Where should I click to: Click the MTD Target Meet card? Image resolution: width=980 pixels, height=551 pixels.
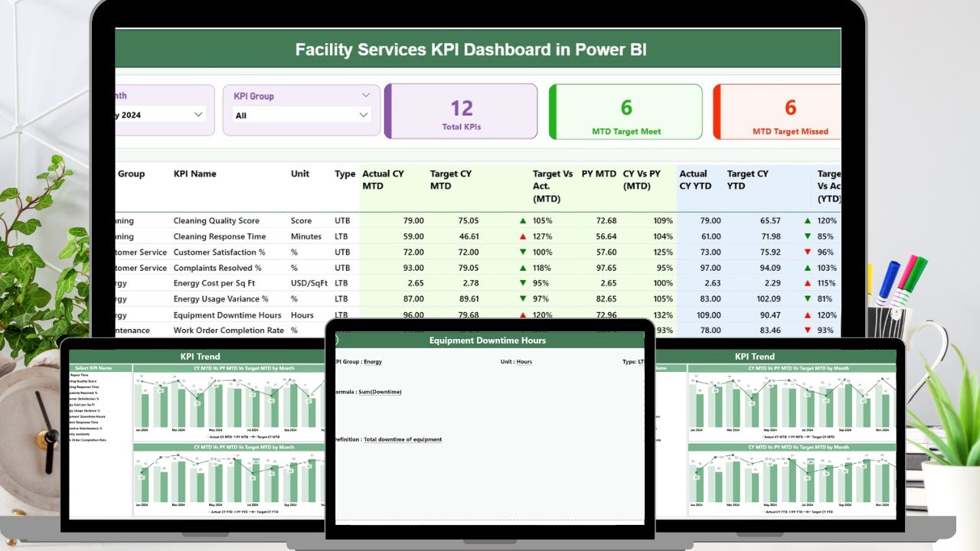click(x=626, y=112)
